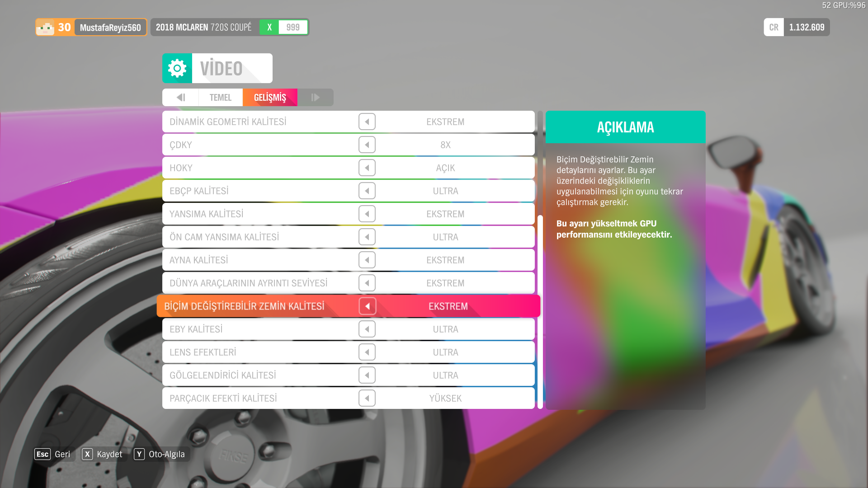Screen dimensions: 868x488
Task: Decrease ÇDKY value with left arrow
Action: (x=367, y=145)
